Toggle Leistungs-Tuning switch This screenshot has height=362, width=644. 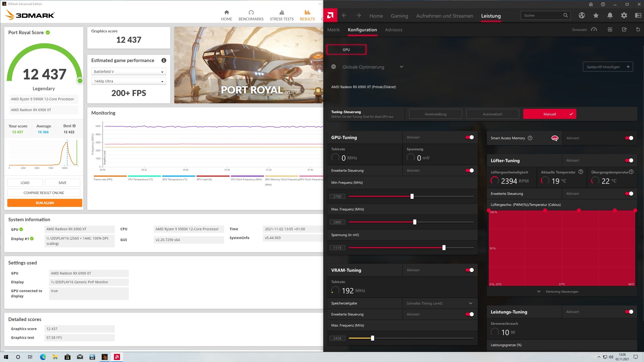(x=629, y=312)
